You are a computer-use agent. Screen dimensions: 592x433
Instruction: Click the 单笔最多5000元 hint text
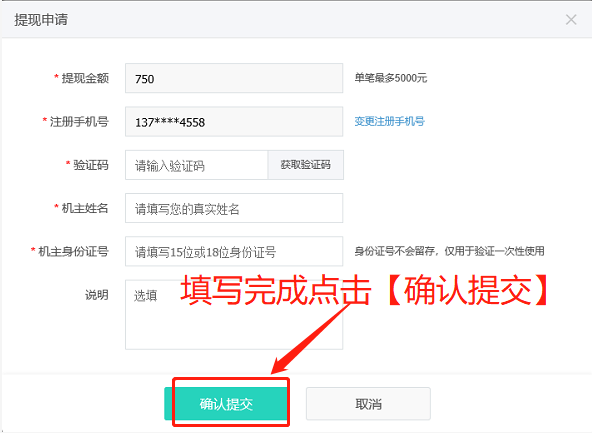tap(391, 78)
